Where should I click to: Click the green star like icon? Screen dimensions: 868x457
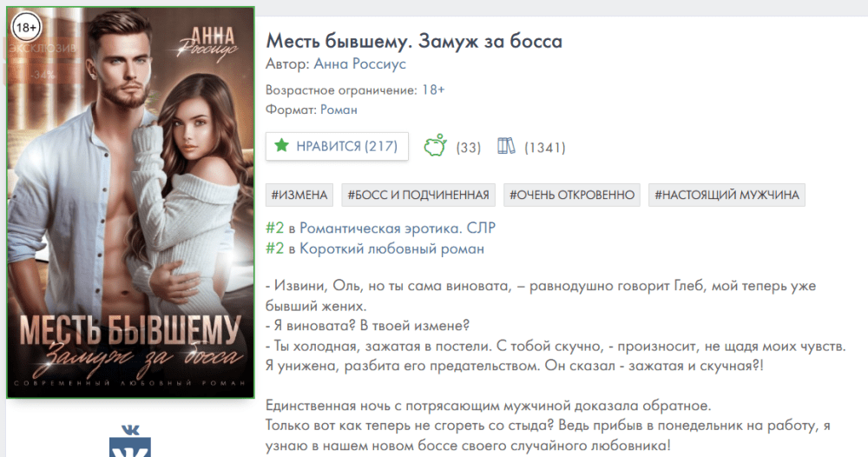[x=282, y=146]
